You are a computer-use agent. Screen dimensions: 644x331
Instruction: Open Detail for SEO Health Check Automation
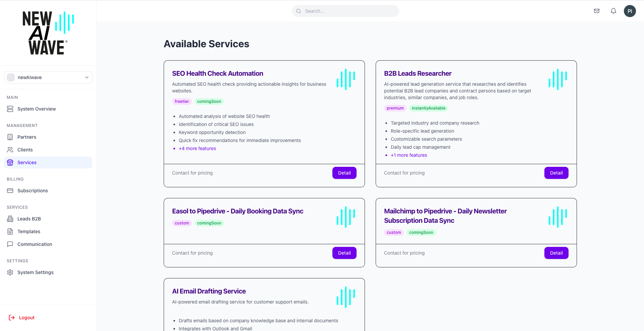pos(344,173)
